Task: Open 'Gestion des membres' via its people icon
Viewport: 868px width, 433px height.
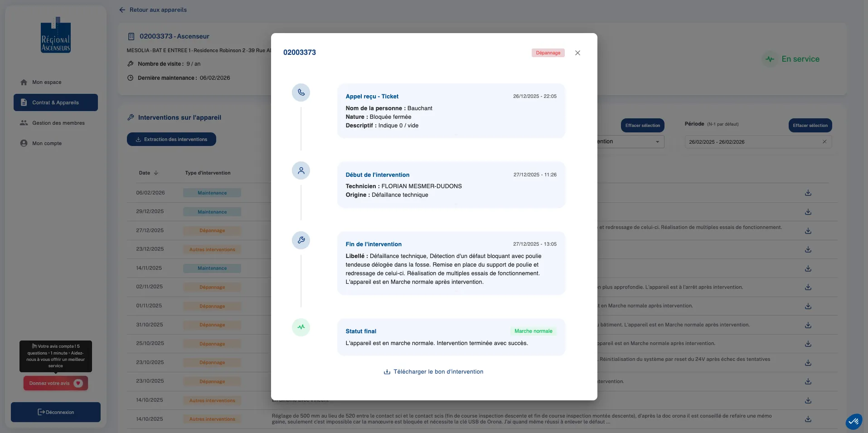Action: point(24,123)
